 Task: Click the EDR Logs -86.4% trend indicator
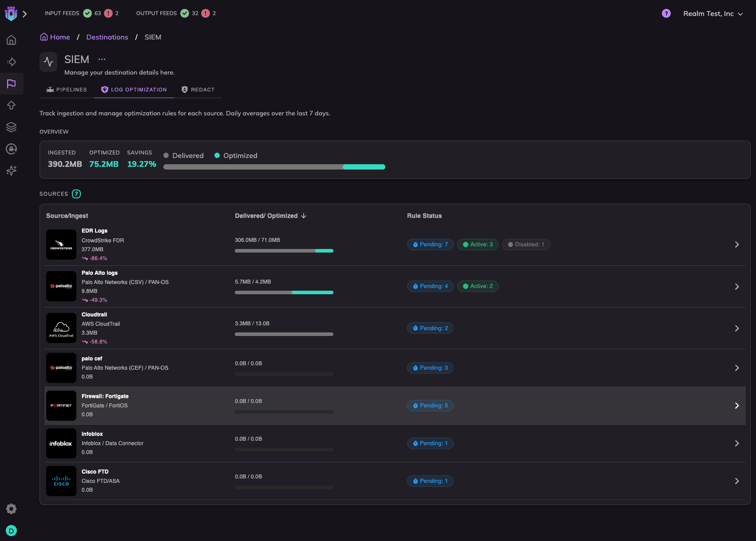(x=95, y=258)
